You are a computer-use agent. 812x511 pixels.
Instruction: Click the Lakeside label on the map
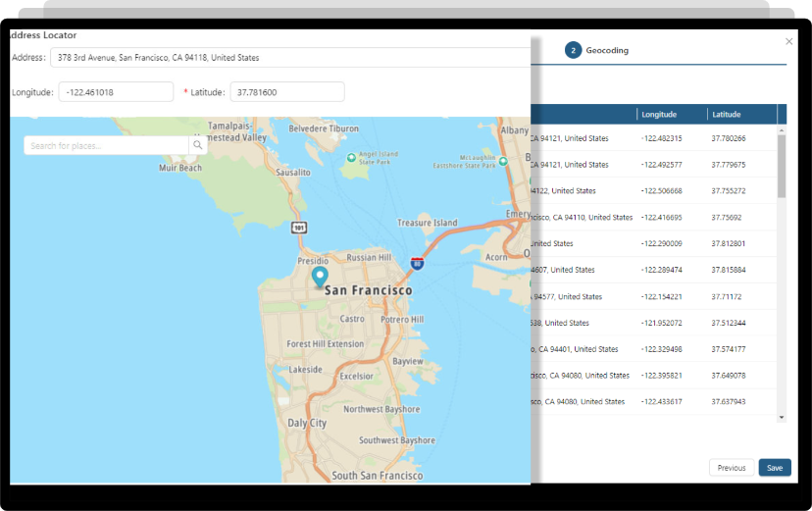306,370
